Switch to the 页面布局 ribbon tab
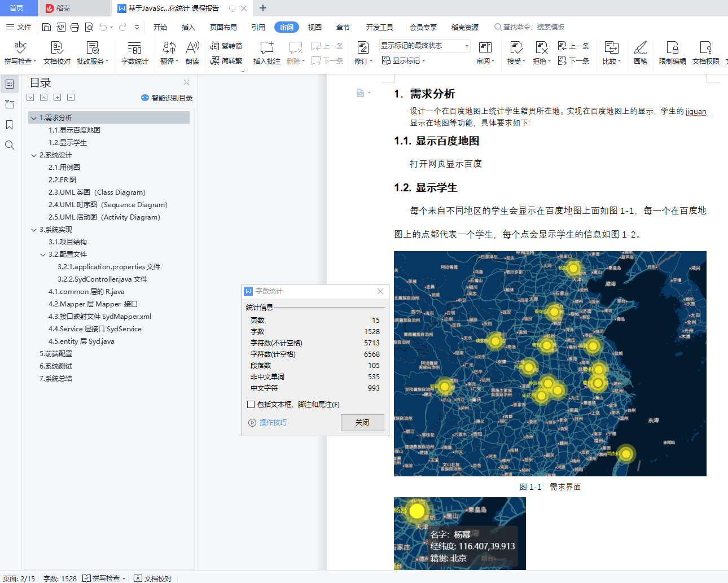The height and width of the screenshot is (583, 728). [223, 27]
